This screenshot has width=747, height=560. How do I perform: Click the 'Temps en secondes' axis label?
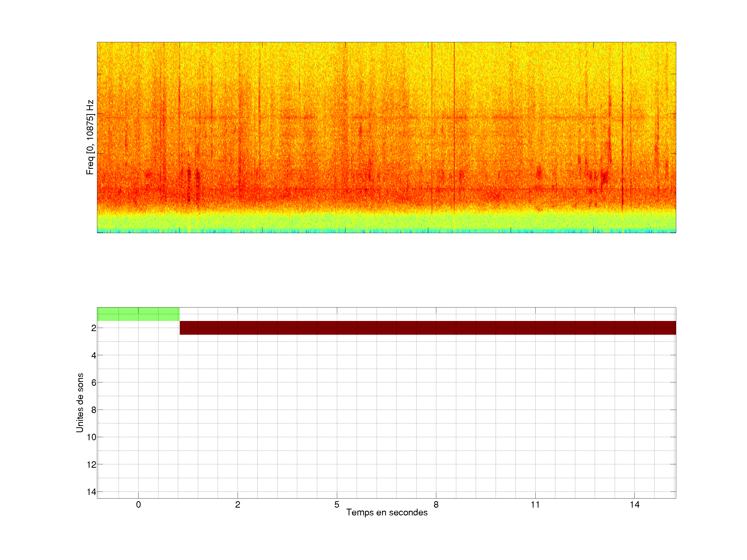click(x=387, y=512)
